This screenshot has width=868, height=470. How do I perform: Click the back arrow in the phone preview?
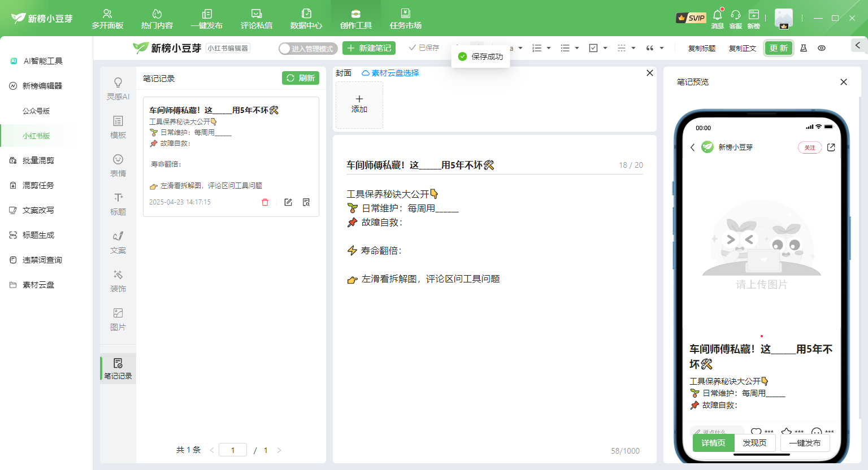pos(693,147)
